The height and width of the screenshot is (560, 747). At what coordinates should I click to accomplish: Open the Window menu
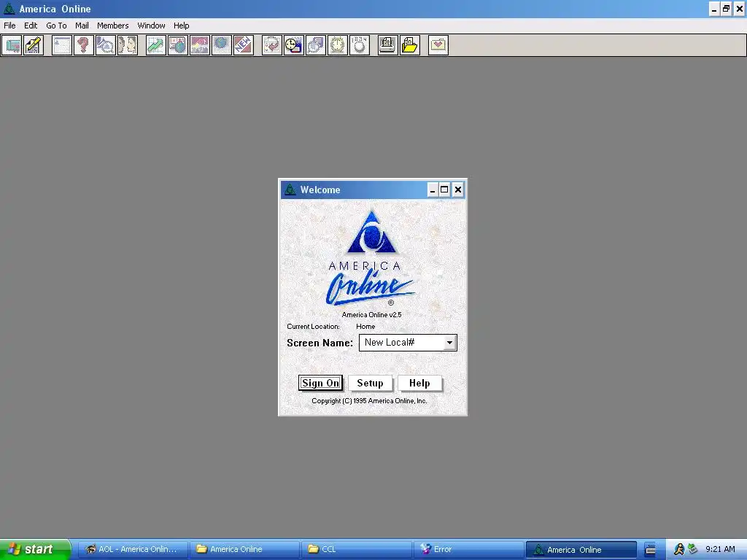(x=152, y=26)
